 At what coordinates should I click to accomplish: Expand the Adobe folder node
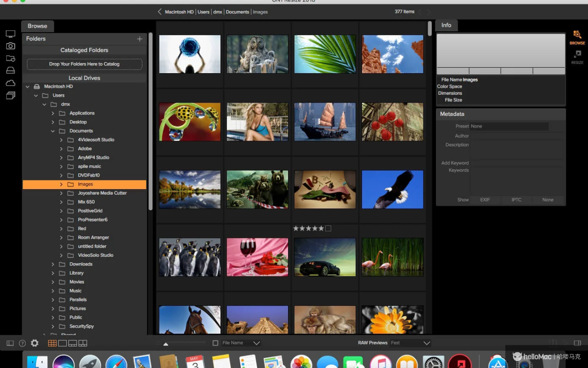(61, 149)
